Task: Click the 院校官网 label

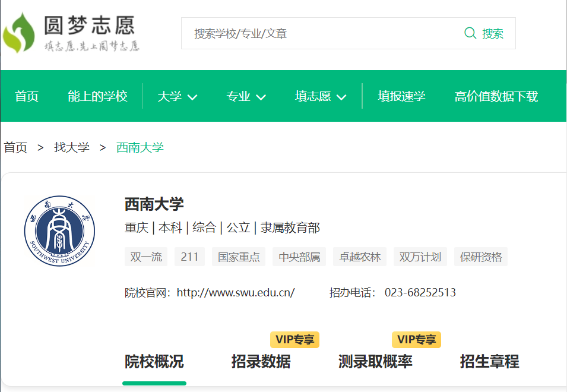Action: coord(148,293)
